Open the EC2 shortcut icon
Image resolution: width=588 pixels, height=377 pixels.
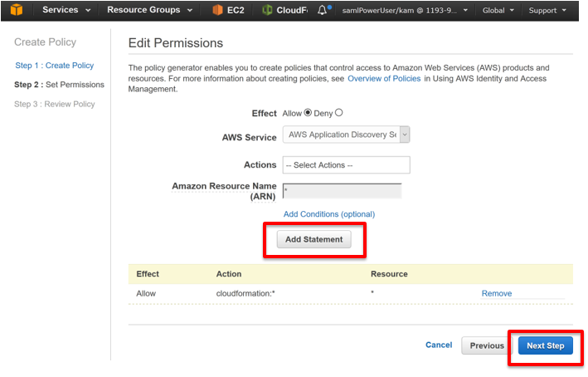217,10
